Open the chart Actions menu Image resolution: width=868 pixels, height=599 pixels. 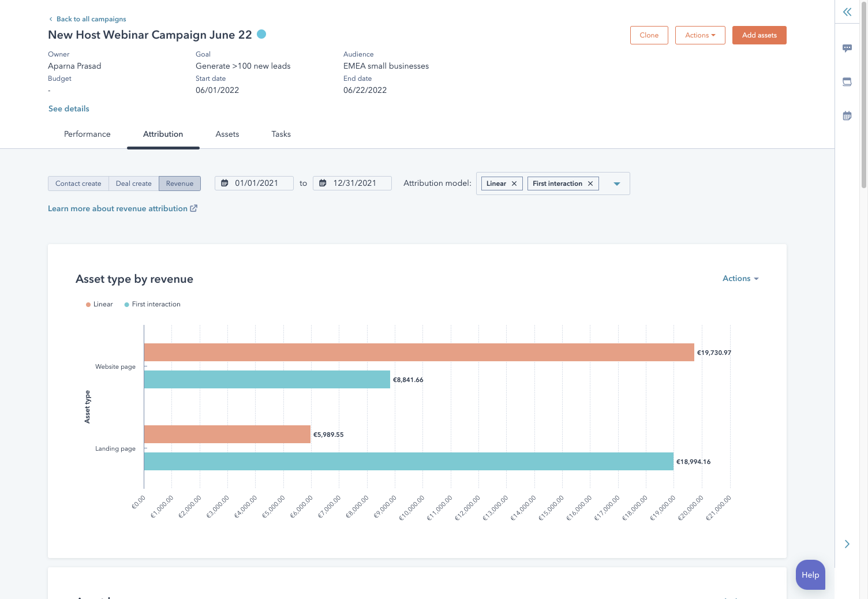coord(740,278)
